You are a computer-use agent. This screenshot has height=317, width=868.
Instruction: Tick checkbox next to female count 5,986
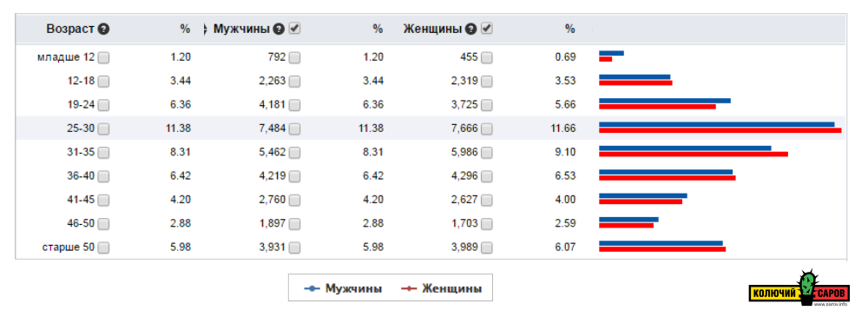click(487, 153)
